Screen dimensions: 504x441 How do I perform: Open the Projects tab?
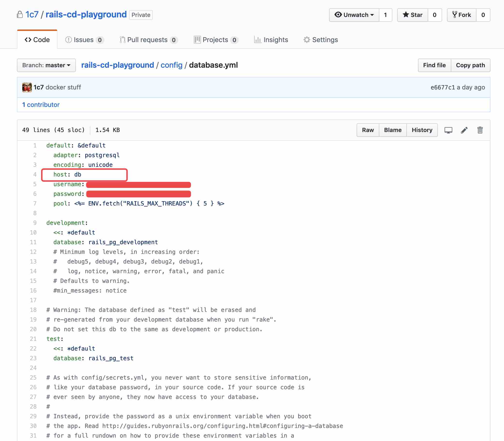pyautogui.click(x=216, y=40)
